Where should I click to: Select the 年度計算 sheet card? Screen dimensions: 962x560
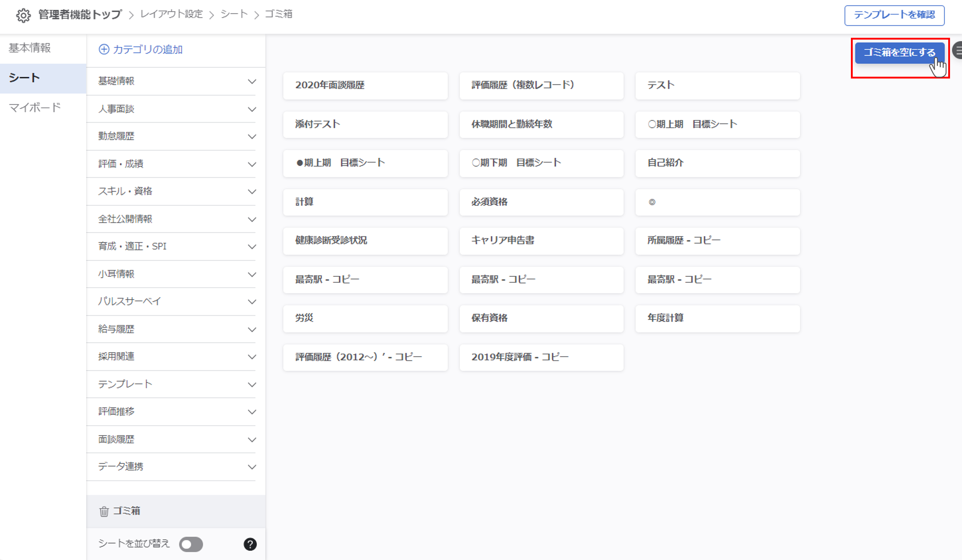point(717,318)
